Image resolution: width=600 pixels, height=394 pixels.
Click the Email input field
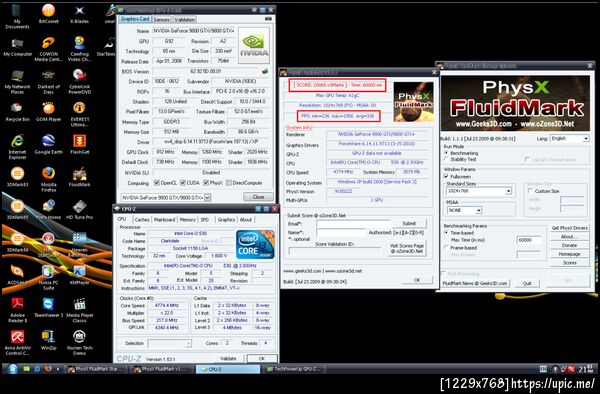tap(353, 224)
